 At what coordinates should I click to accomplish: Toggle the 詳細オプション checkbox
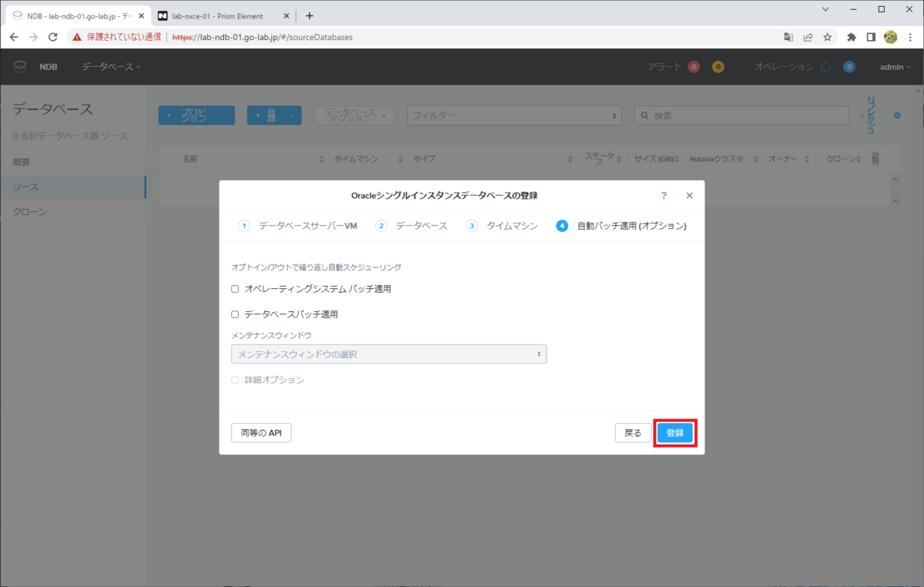235,380
